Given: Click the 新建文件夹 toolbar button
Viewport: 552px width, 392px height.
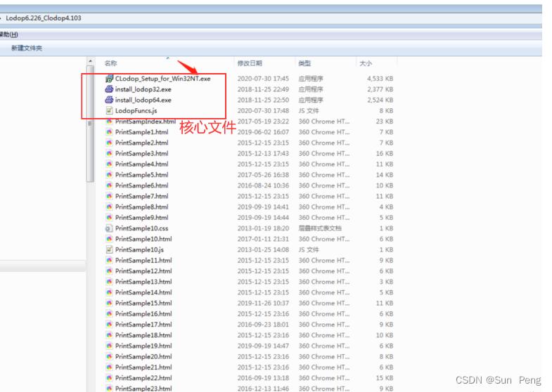Looking at the screenshot, I should [x=27, y=48].
